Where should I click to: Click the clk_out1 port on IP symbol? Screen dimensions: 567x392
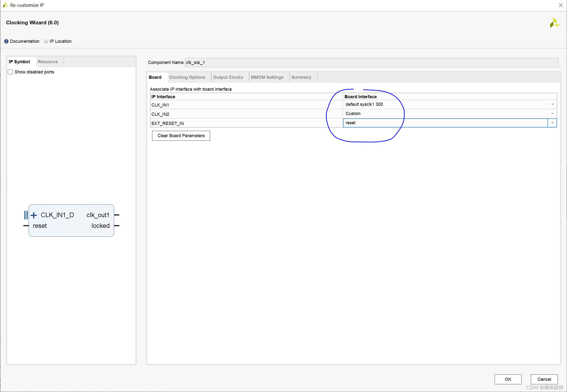[x=98, y=215]
